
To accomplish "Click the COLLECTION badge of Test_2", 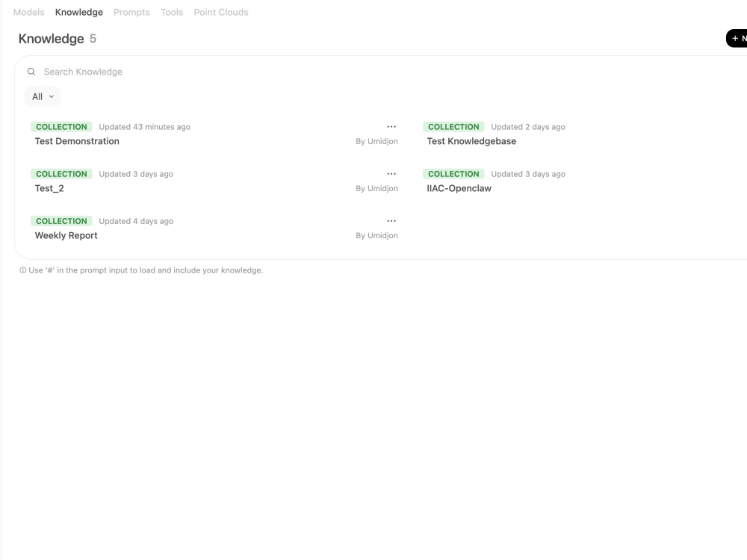I will pos(61,174).
